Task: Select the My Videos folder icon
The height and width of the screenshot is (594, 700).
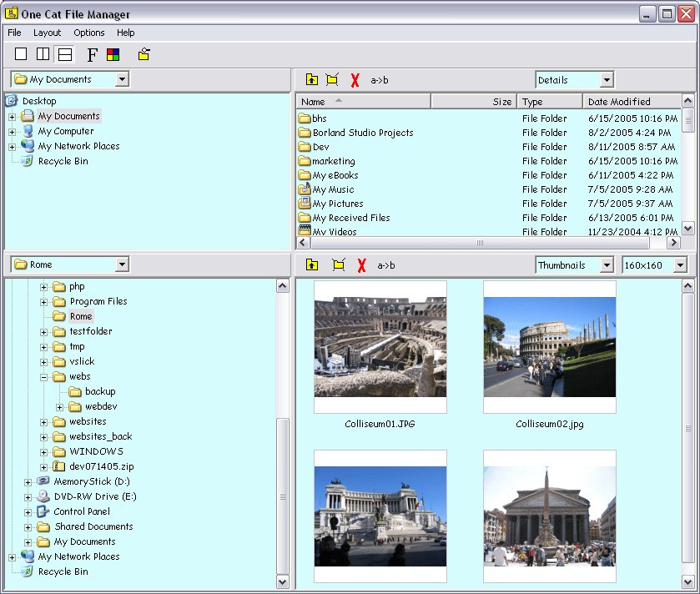Action: click(305, 230)
